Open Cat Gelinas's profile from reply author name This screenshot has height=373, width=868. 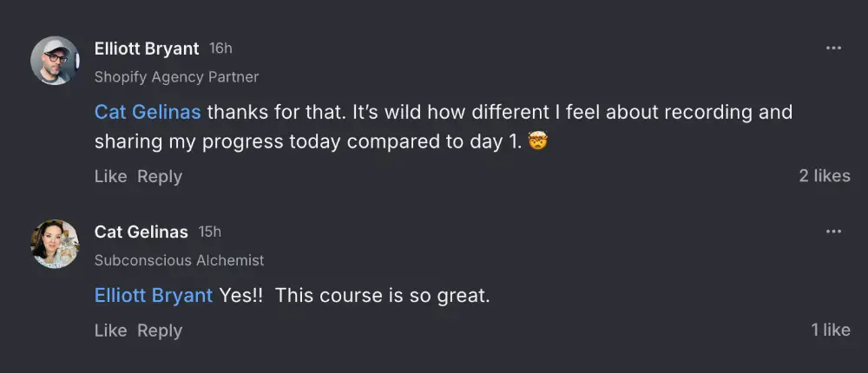coord(141,232)
